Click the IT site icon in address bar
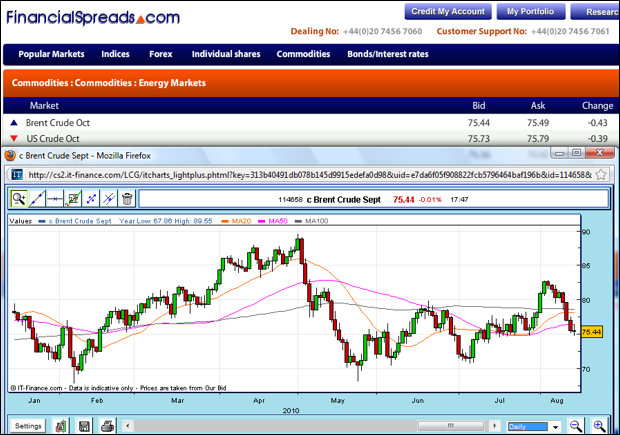Screen dimensions: 620x435 (x=17, y=174)
